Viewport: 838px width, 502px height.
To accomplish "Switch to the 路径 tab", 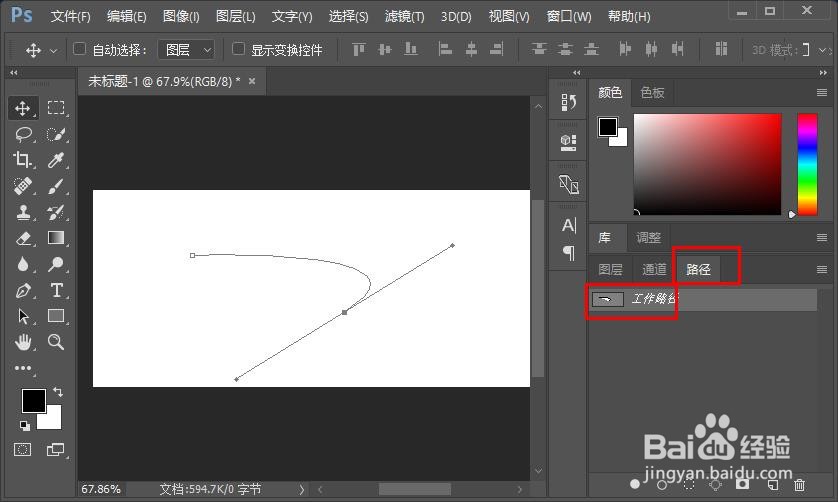I will click(x=698, y=269).
